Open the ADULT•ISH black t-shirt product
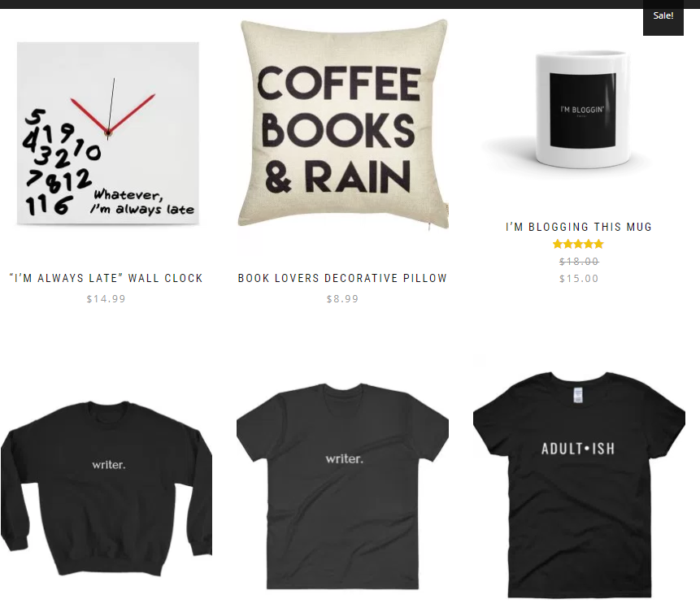The width and height of the screenshot is (700, 612). pos(579,484)
